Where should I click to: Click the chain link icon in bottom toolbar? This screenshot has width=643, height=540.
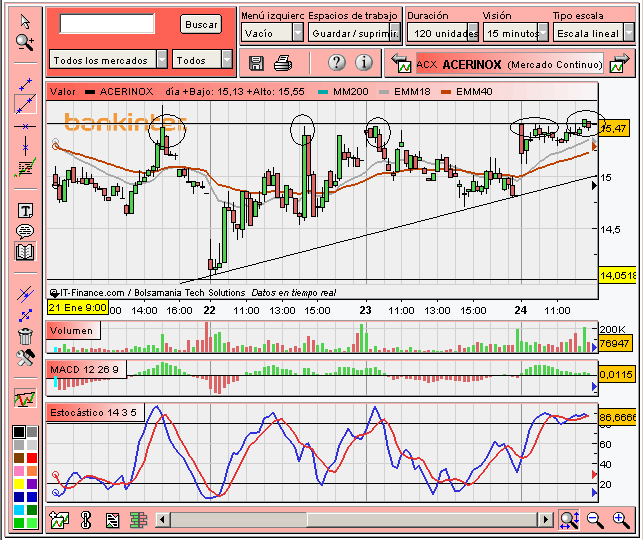point(86,520)
